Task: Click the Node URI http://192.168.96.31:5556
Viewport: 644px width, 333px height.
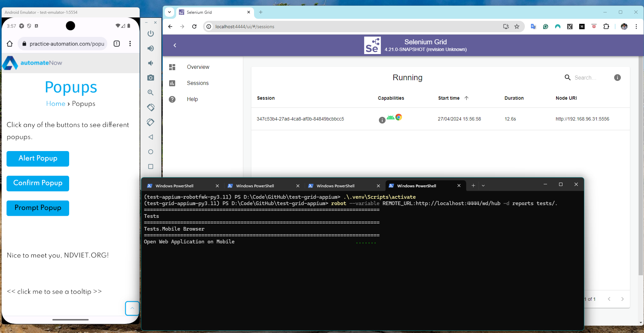Action: click(x=582, y=119)
